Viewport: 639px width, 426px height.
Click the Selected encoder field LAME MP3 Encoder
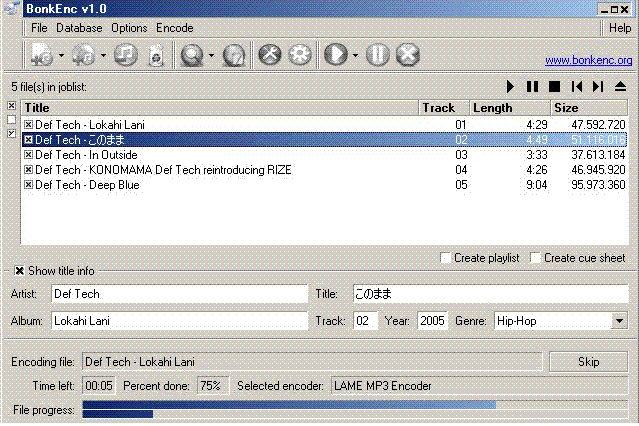click(x=479, y=386)
